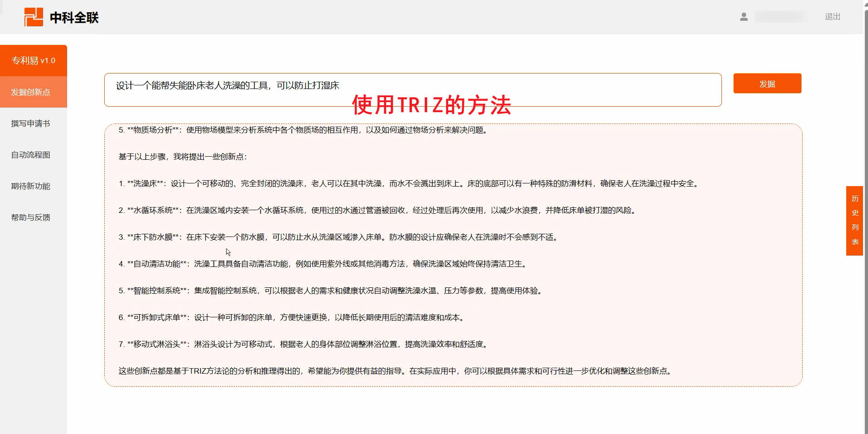Click the orange 专利易 v1.0 app badge
This screenshot has height=434, width=868.
click(34, 60)
